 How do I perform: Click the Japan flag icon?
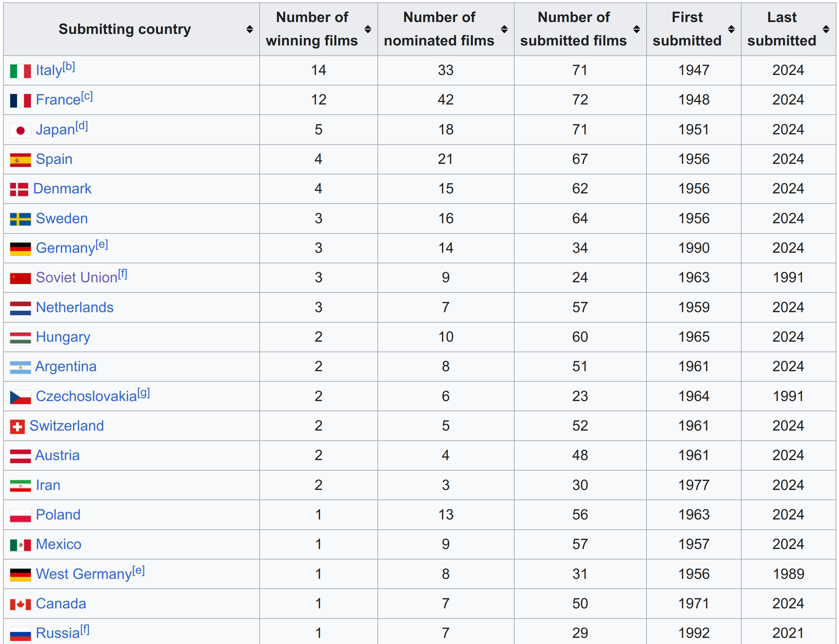pyautogui.click(x=20, y=130)
